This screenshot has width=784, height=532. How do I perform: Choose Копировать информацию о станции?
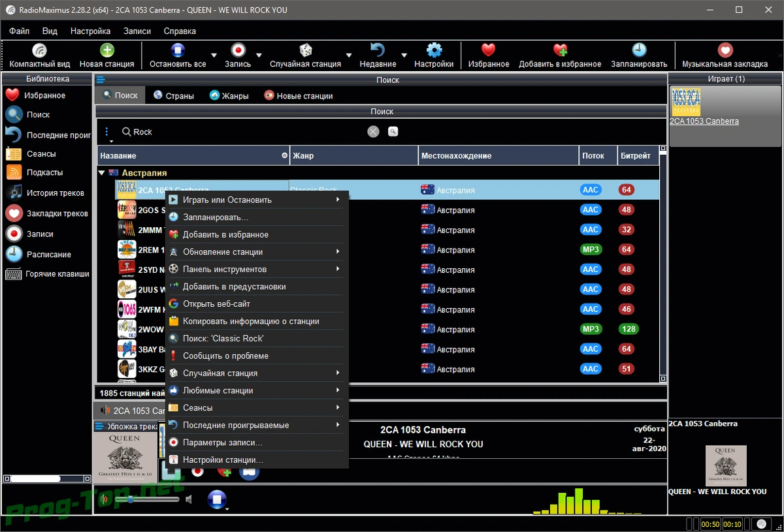click(257, 321)
